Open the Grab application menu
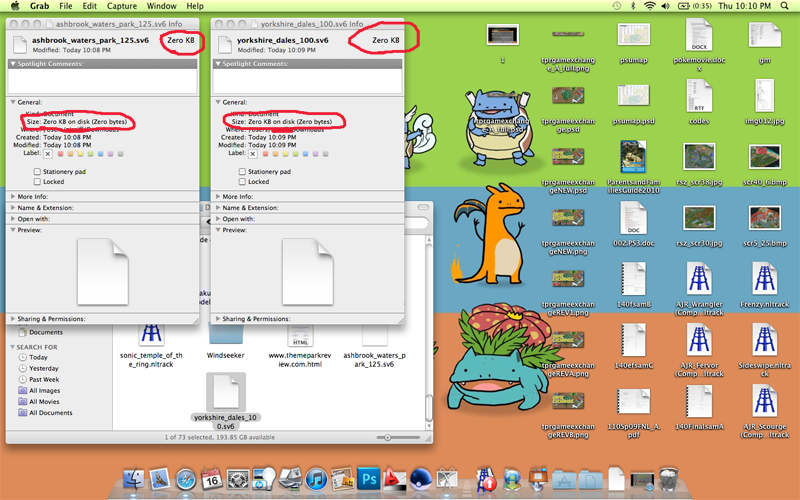This screenshot has height=500, width=800. click(x=39, y=6)
